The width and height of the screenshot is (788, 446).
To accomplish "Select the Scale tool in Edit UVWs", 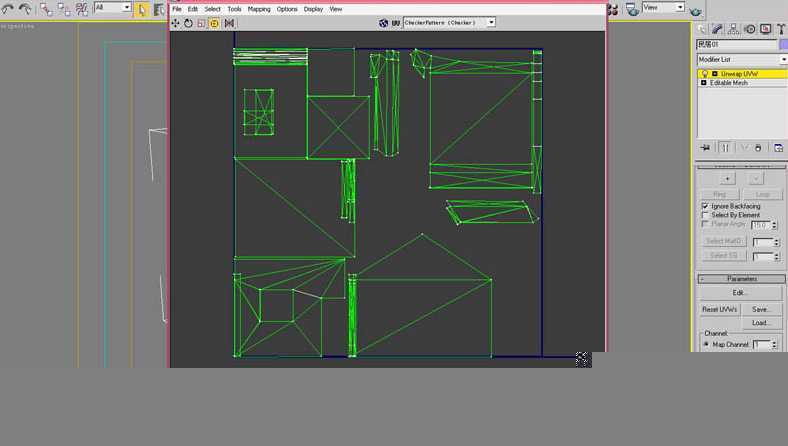I will (x=201, y=23).
